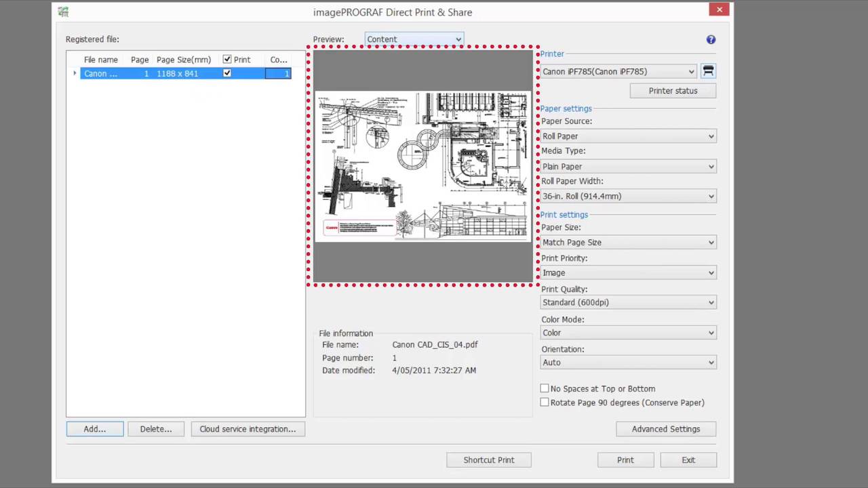Open the Orientation dropdown
Screen dimensions: 868x488
point(628,363)
